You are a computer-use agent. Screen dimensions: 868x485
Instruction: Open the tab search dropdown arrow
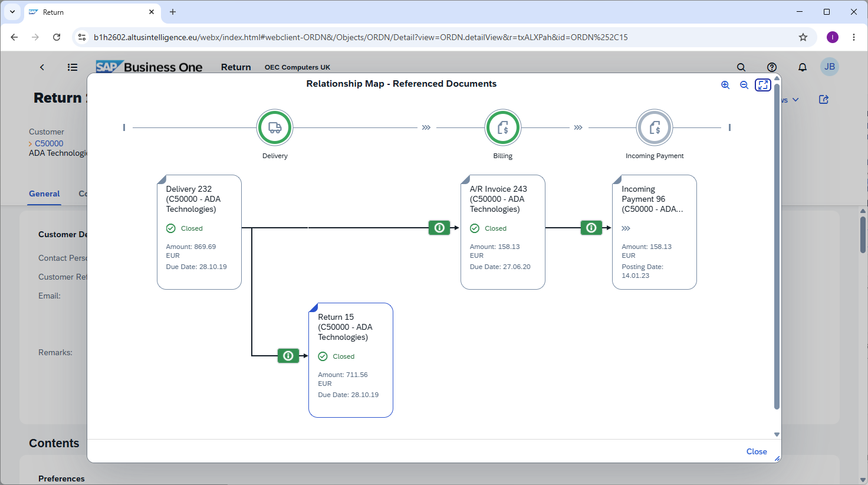12,12
